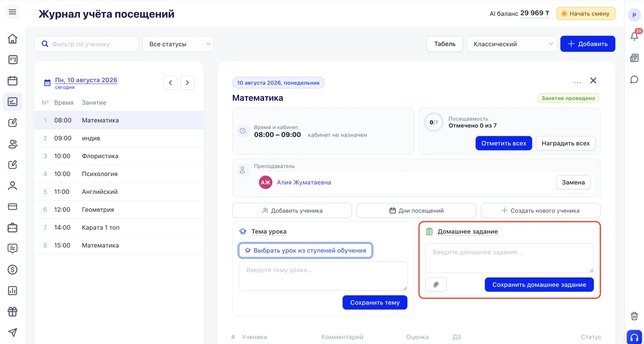Open the hamburger menu
Viewport: 644px width, 344px height.
[x=12, y=12]
